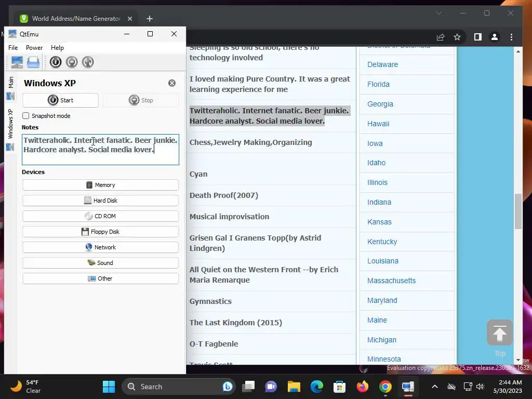Click the text 'Musical improvisation'
532x399 pixels.
pyautogui.click(x=229, y=217)
